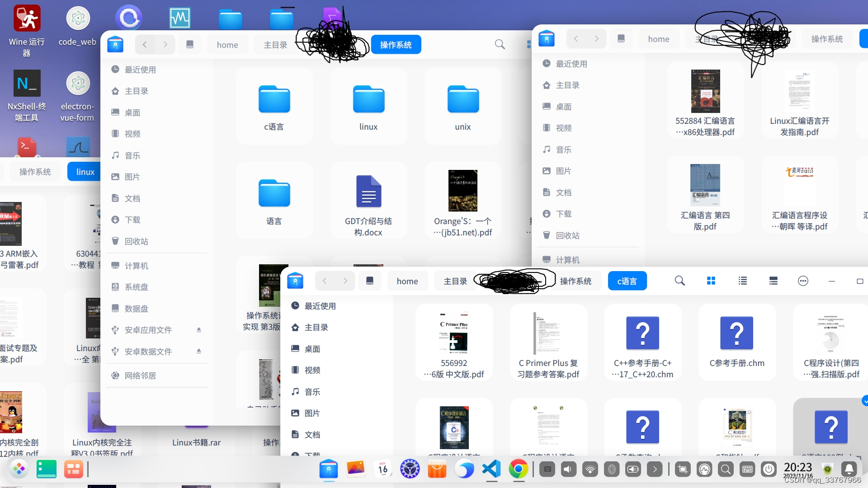This screenshot has height=488, width=868.
Task: Click the disk icon button in c语言 window toolbar
Action: [370, 281]
